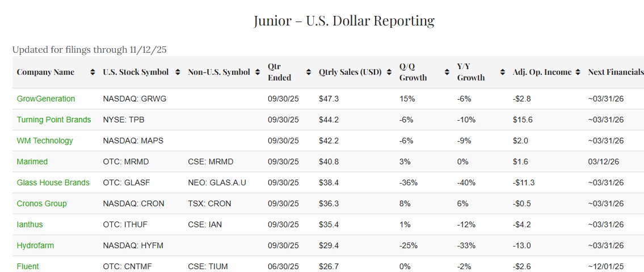Sort by Y/Y Growth arrows icon

503,73
